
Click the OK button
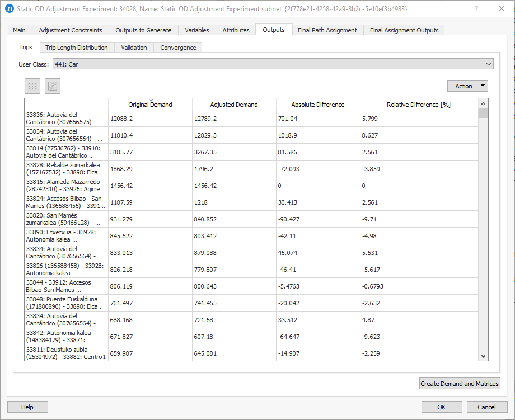tap(441, 407)
